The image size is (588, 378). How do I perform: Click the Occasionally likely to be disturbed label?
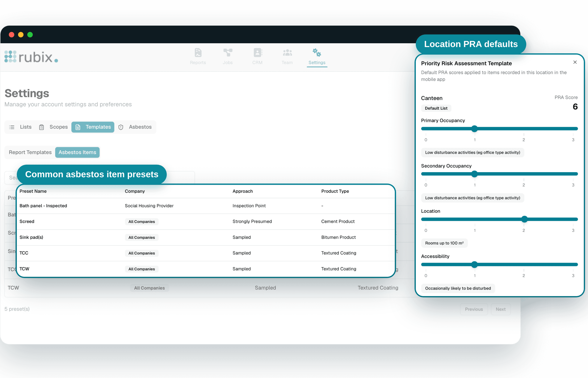pos(458,288)
